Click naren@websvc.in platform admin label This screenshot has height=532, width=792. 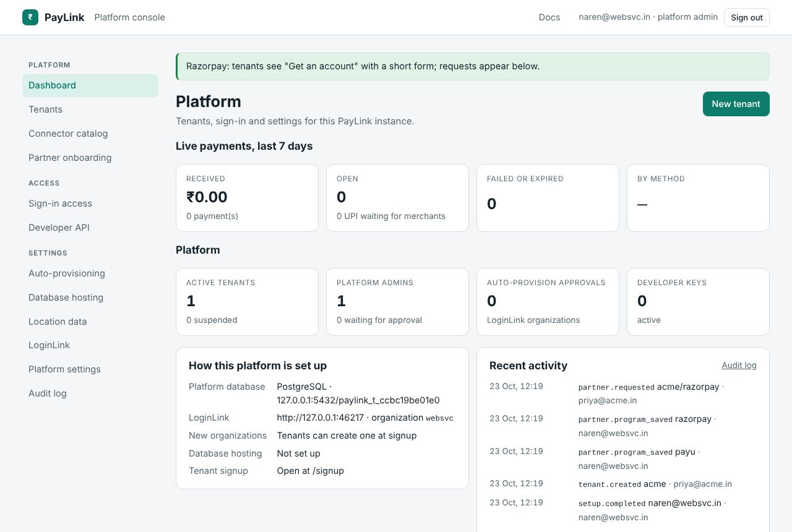648,17
